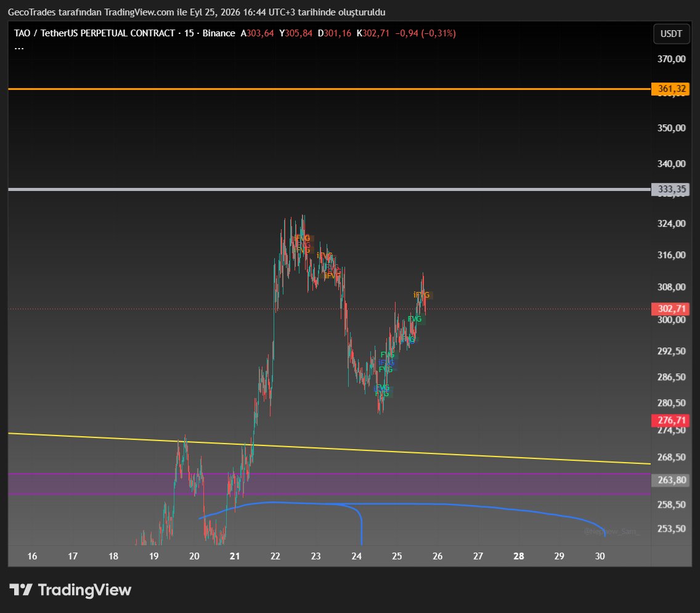Viewport: 700px width, 613px height.
Task: Click date '26' on the time axis
Action: (437, 556)
